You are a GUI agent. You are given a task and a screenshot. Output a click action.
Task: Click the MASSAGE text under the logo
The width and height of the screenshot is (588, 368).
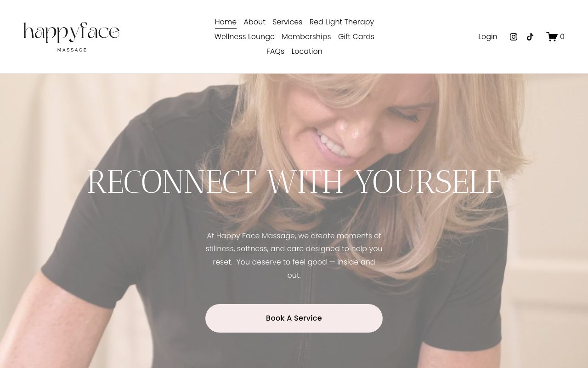tap(72, 50)
